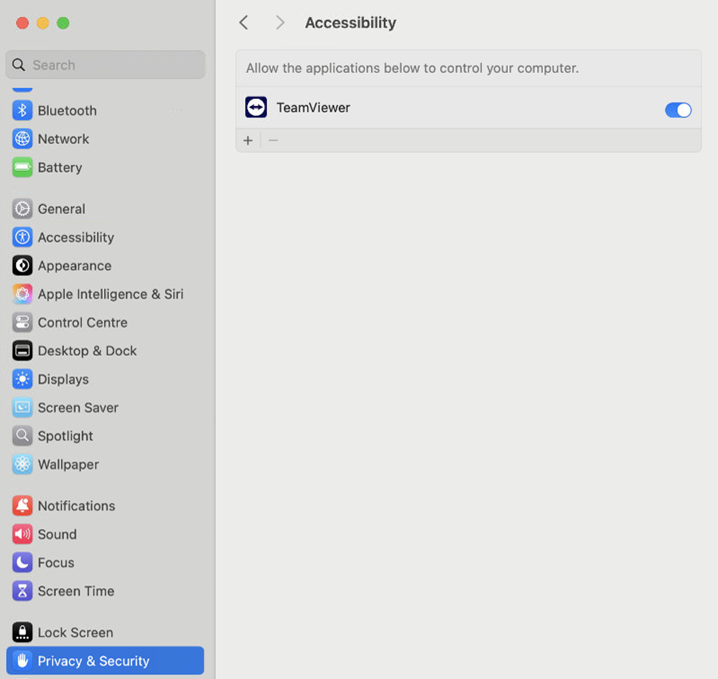
Task: Click the Notifications bell icon
Action: pos(22,505)
